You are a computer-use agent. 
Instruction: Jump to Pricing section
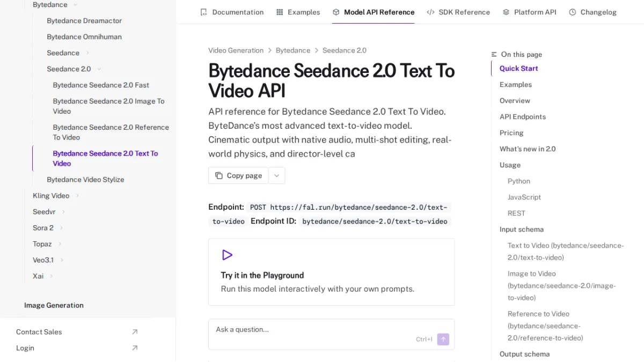[x=511, y=133]
